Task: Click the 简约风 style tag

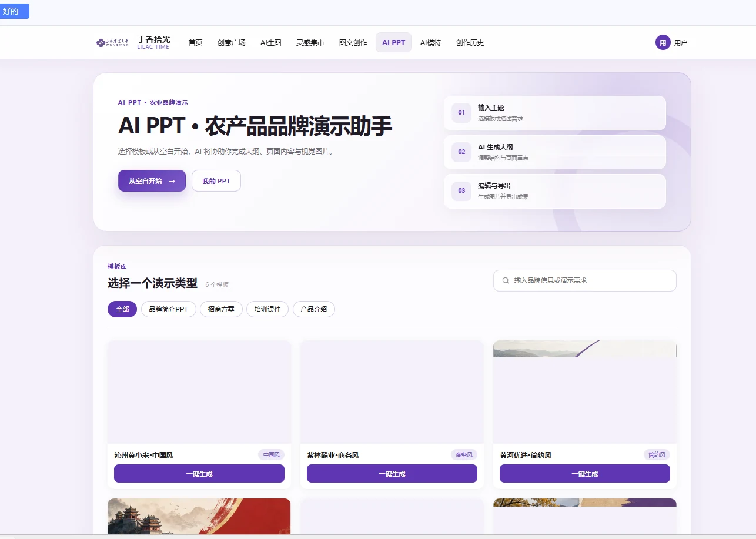Action: (x=657, y=455)
